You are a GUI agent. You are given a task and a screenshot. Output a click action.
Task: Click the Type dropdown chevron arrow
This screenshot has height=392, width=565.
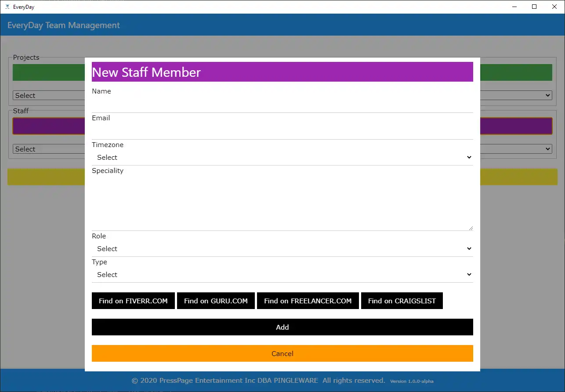pyautogui.click(x=469, y=275)
